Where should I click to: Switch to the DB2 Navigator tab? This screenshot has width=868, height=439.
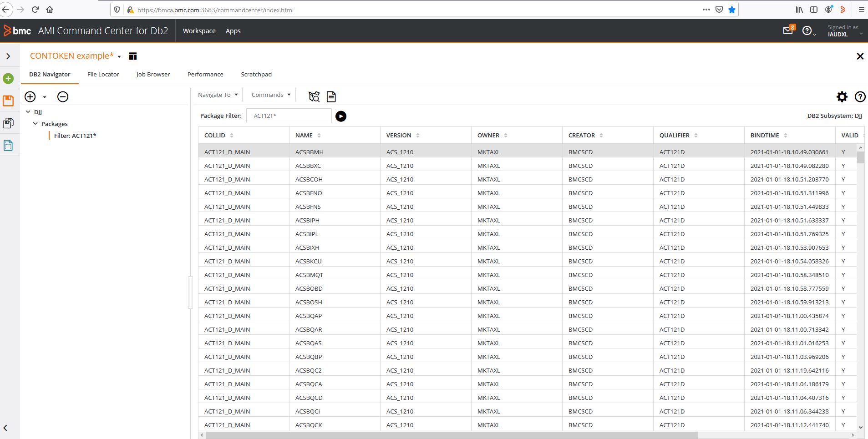(50, 74)
